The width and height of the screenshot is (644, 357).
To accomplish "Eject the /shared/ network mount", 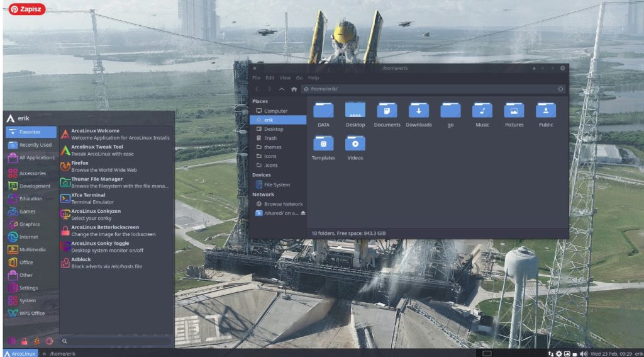I will click(x=304, y=213).
